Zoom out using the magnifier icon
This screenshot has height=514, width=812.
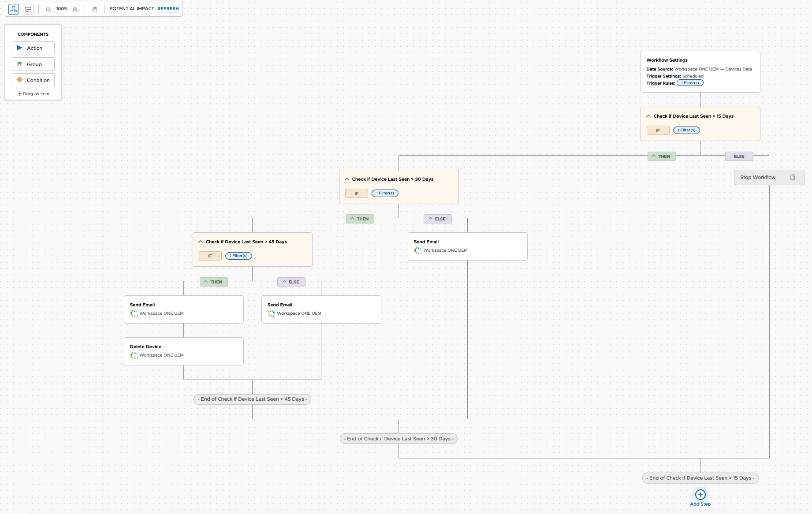coord(48,9)
